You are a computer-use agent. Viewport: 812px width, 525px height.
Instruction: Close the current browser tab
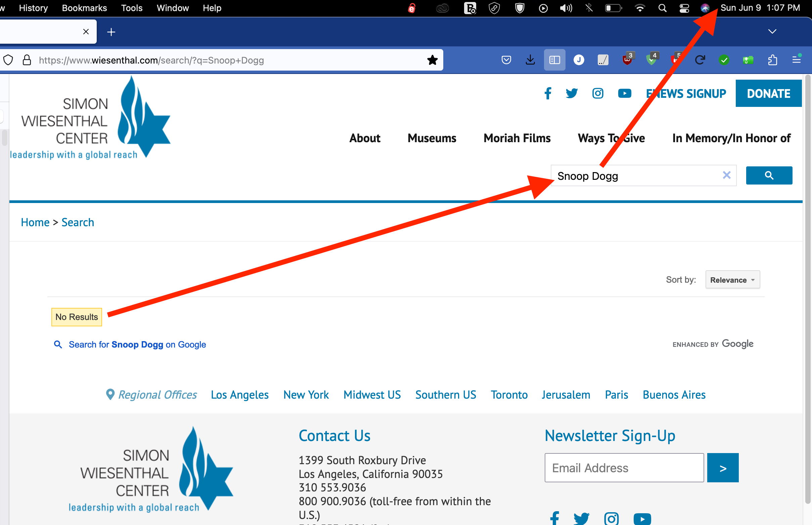(x=86, y=32)
